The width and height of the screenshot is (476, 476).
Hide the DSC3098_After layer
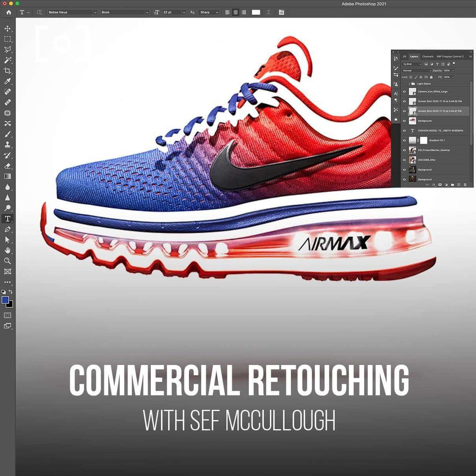pyautogui.click(x=405, y=160)
